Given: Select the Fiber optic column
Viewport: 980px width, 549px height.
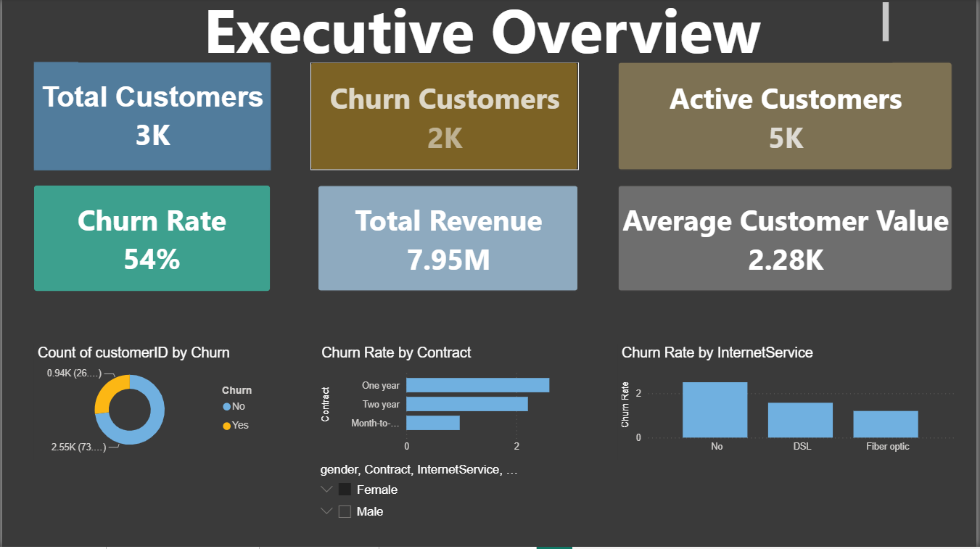Looking at the screenshot, I should coord(886,424).
